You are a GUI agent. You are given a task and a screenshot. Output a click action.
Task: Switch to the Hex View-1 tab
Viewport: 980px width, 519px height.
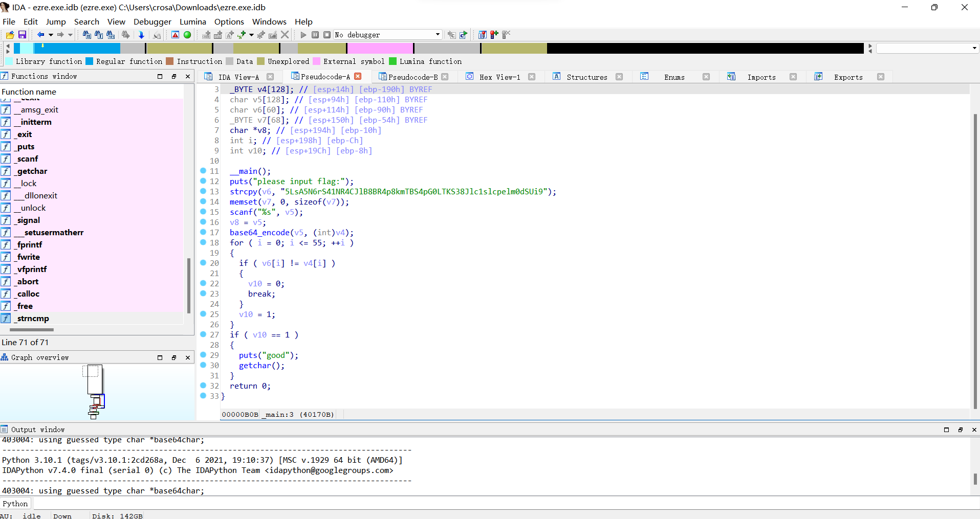(x=499, y=77)
